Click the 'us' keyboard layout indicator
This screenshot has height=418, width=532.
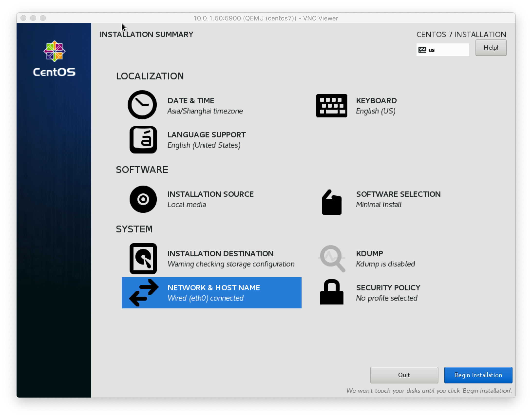tap(443, 50)
